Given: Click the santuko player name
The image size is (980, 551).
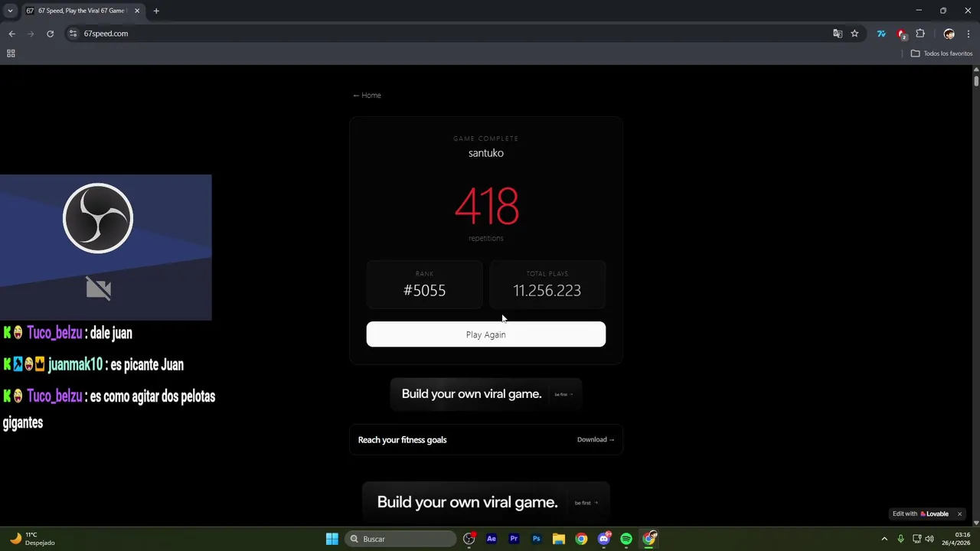Looking at the screenshot, I should [486, 153].
